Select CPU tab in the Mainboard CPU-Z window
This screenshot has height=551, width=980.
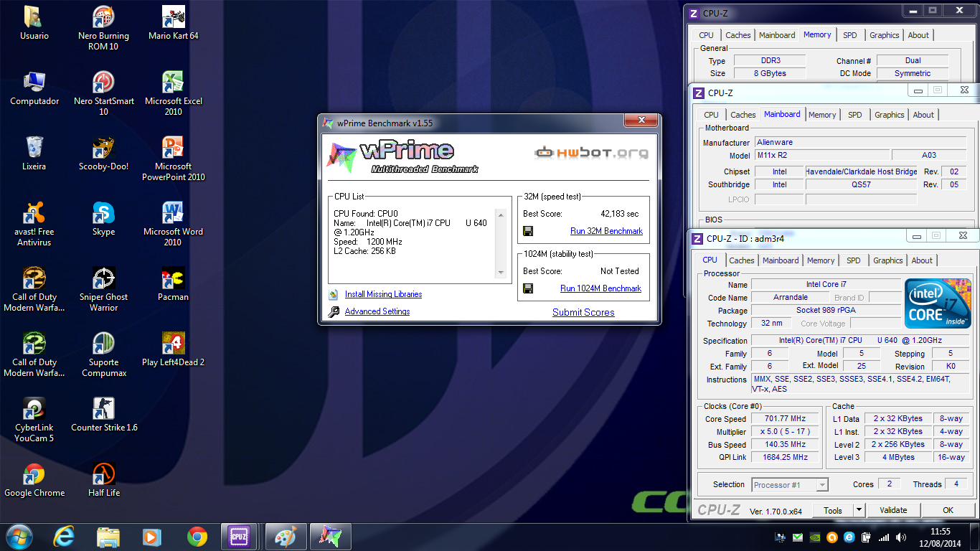pyautogui.click(x=711, y=115)
